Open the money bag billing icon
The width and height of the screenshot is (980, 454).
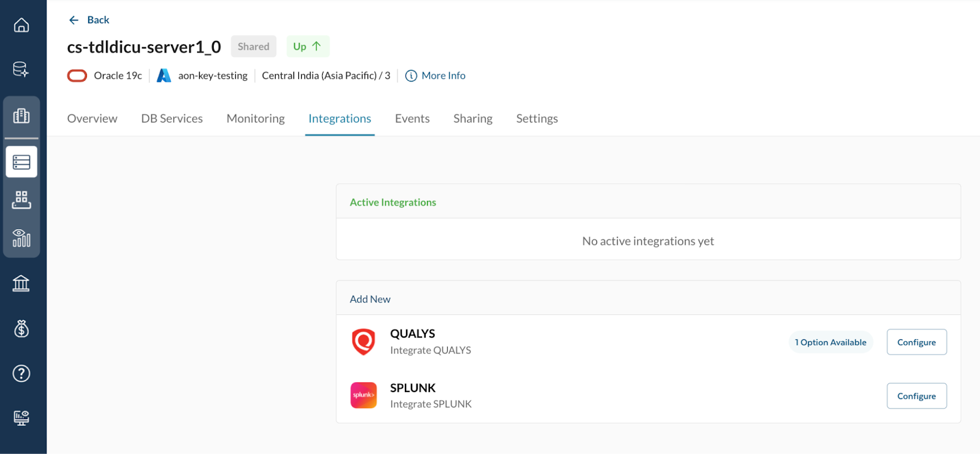coord(21,329)
